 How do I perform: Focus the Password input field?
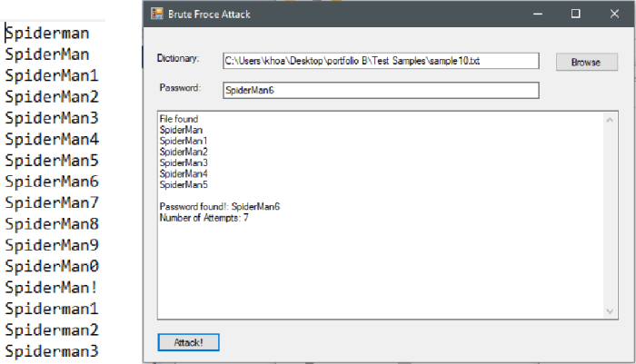click(x=381, y=90)
